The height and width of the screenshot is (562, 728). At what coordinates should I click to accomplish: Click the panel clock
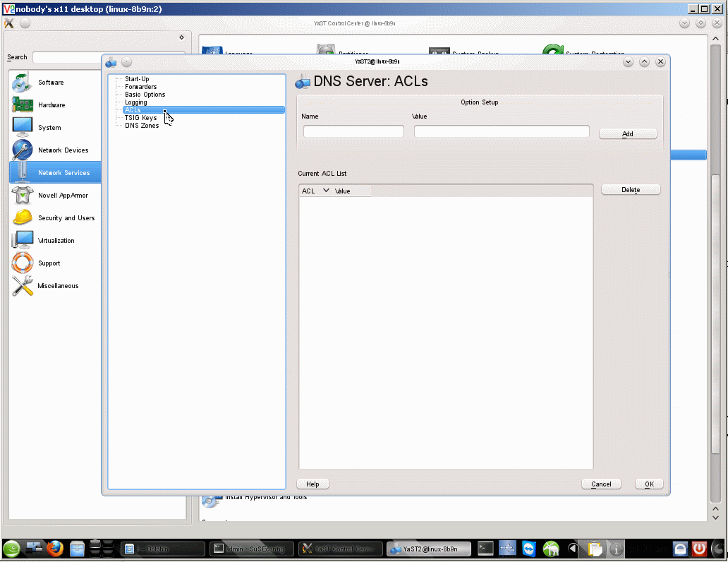pos(648,549)
